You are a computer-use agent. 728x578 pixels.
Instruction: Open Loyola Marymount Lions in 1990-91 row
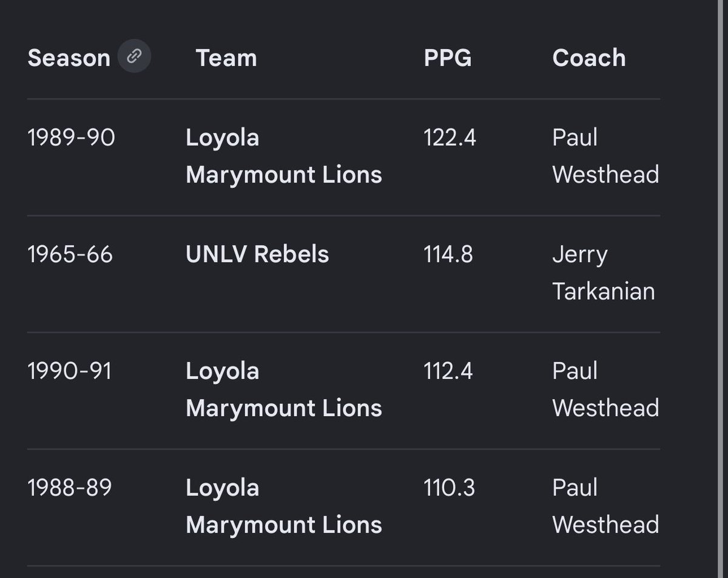284,390
